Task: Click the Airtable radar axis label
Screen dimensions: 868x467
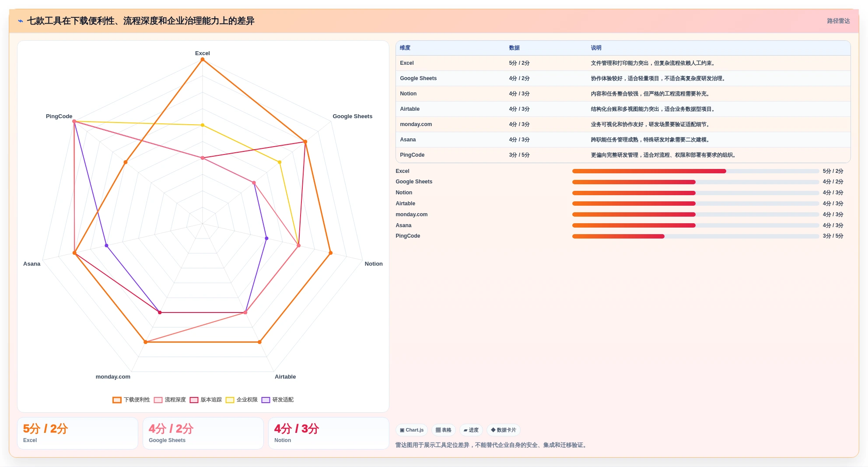Action: [285, 377]
